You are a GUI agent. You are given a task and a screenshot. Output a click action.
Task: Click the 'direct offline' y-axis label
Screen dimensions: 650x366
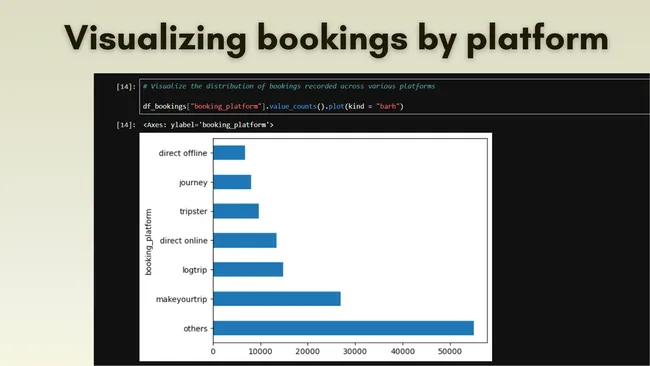(183, 153)
